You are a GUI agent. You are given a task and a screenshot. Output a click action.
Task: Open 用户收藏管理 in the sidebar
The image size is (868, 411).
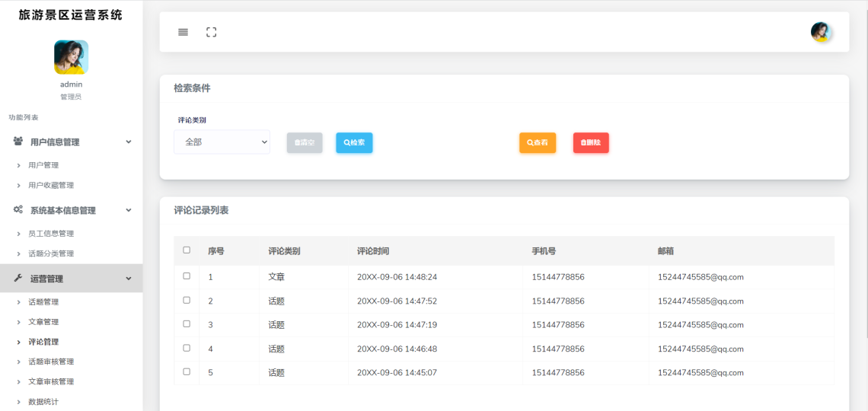52,185
